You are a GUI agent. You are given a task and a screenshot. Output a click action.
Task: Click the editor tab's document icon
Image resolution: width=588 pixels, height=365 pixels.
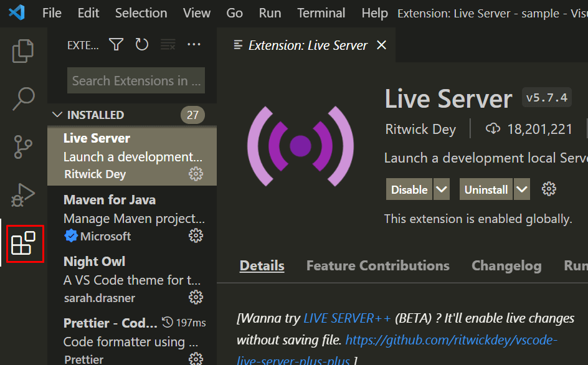click(238, 45)
